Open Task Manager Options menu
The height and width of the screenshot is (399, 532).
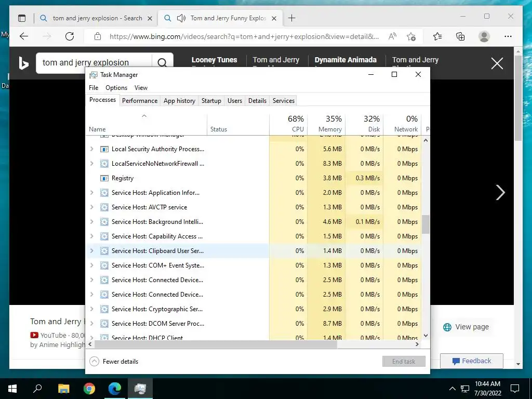click(x=116, y=87)
